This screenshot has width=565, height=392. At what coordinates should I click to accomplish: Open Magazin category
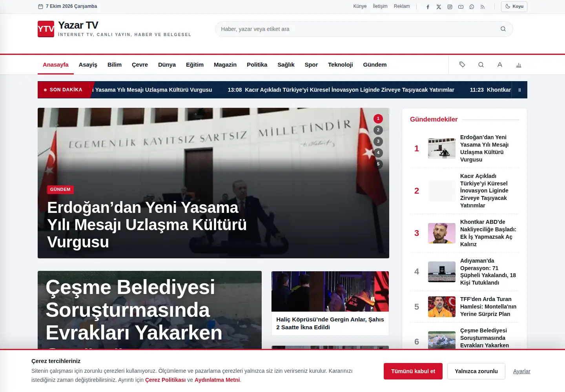225,65
